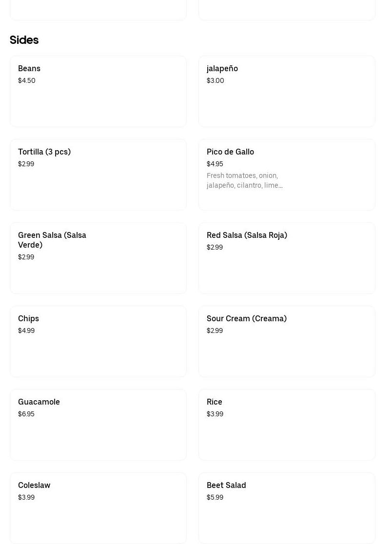Select Green Salsa (Salsa Verde)

tap(98, 258)
